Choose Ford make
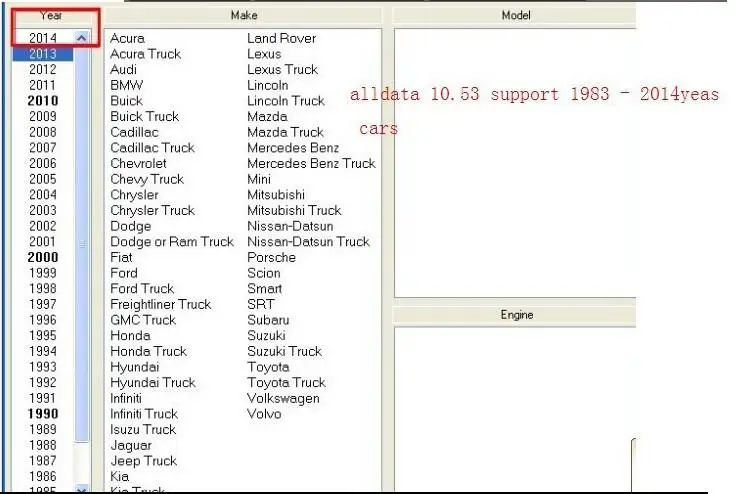 click(x=124, y=273)
